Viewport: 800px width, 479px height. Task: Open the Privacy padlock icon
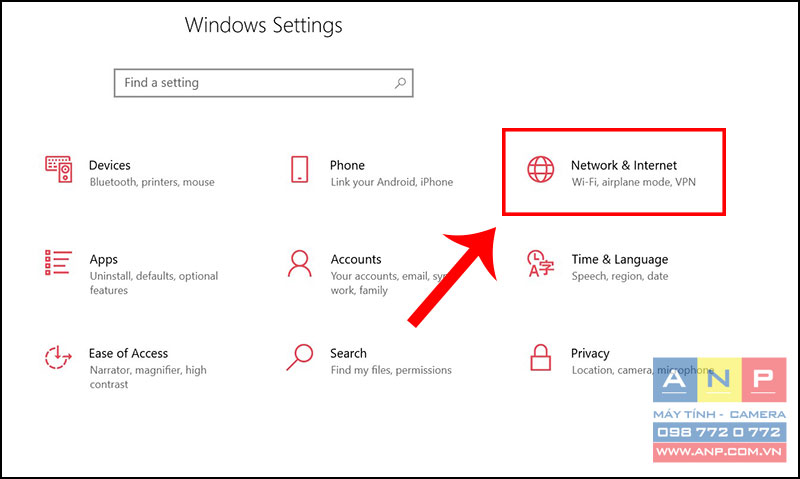click(x=540, y=357)
